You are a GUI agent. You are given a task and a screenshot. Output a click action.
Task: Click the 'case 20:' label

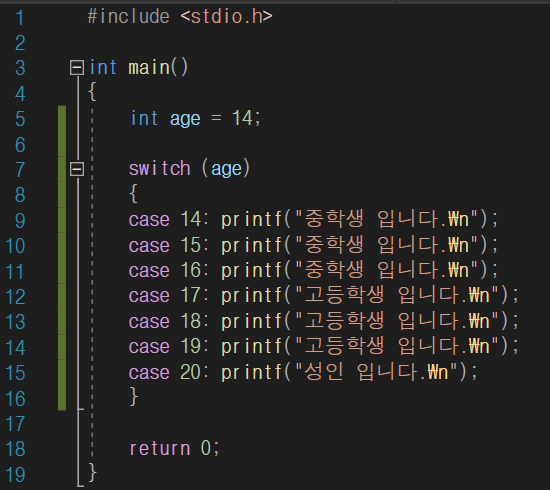(x=169, y=372)
